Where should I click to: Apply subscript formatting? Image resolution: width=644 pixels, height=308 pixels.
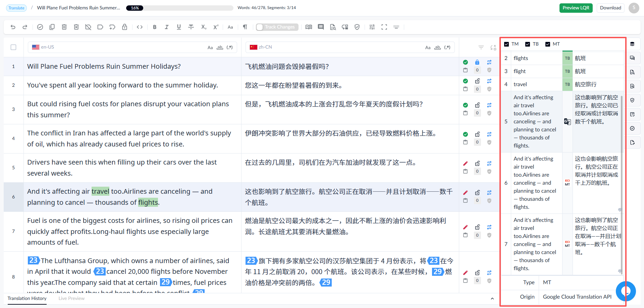pyautogui.click(x=204, y=27)
